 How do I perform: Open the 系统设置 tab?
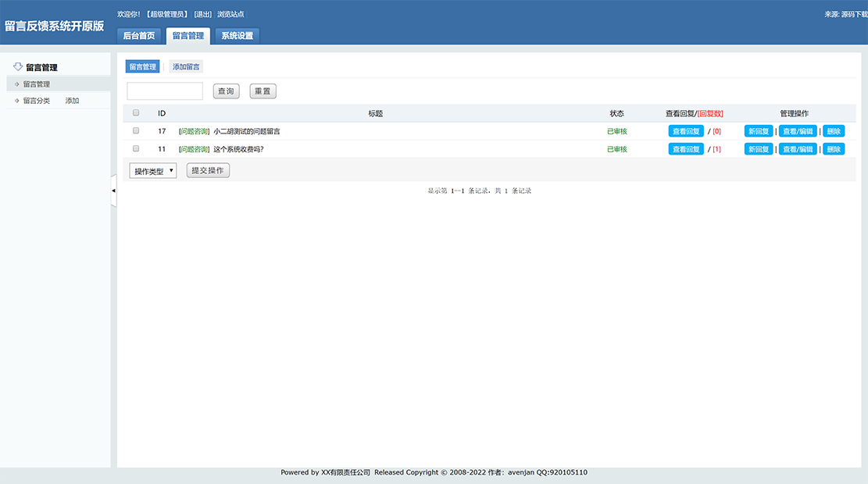[x=237, y=36]
